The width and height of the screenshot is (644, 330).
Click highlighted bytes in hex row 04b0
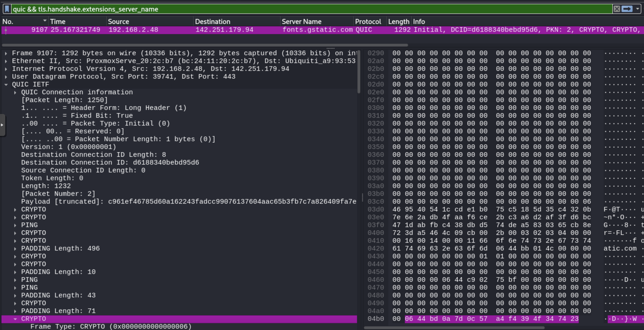point(492,319)
